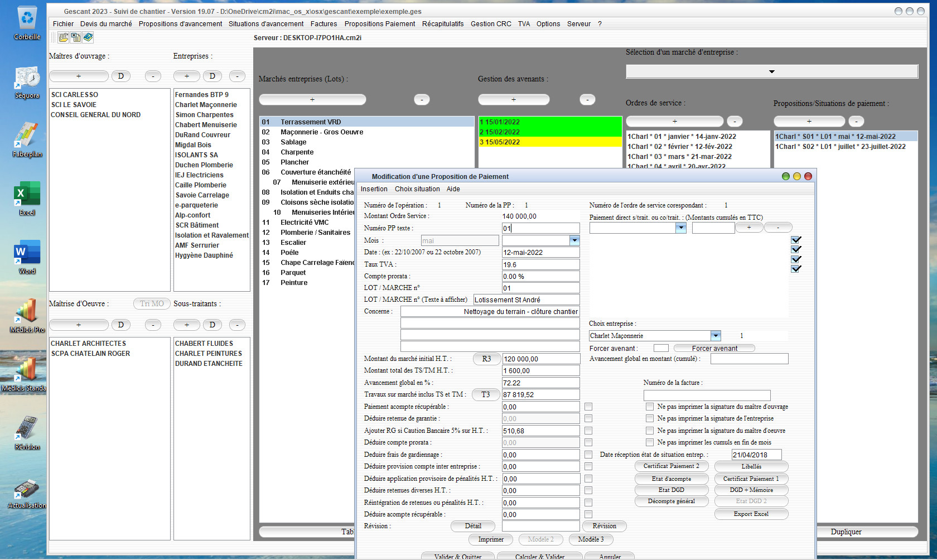Select green avenant row '1 15/01/2022'
Viewport: 937px width, 560px height.
[x=550, y=122]
